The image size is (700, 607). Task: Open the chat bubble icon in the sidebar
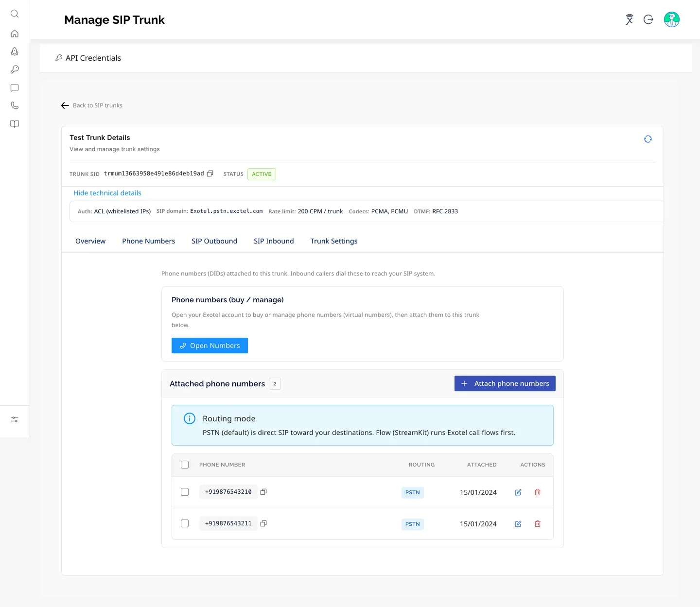click(15, 88)
